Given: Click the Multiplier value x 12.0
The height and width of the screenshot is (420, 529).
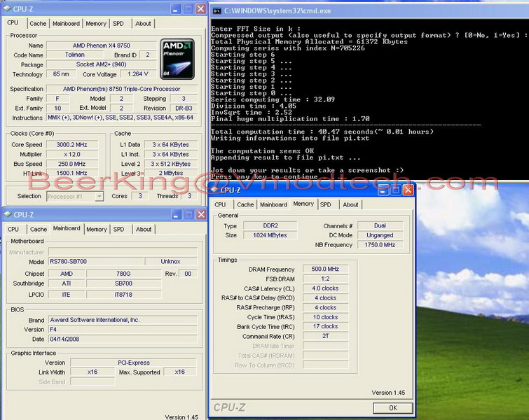Looking at the screenshot, I should coord(72,155).
